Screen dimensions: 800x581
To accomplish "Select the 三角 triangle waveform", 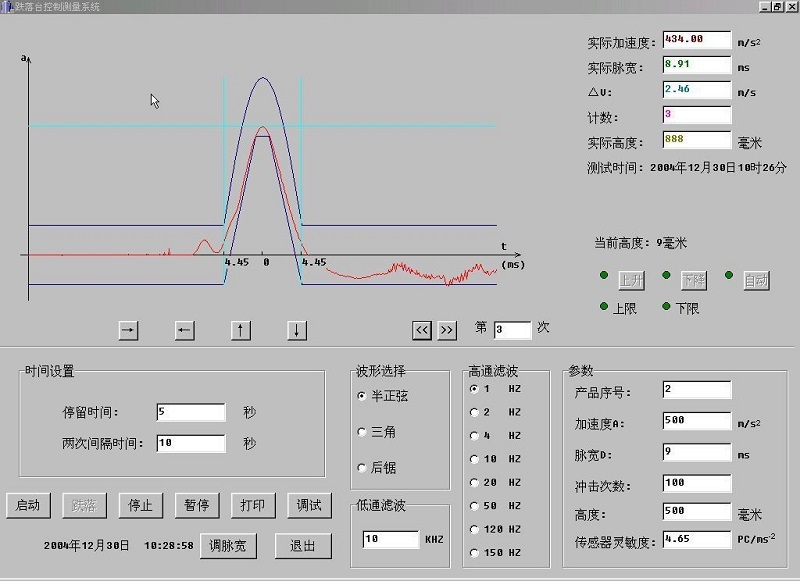I will point(362,432).
